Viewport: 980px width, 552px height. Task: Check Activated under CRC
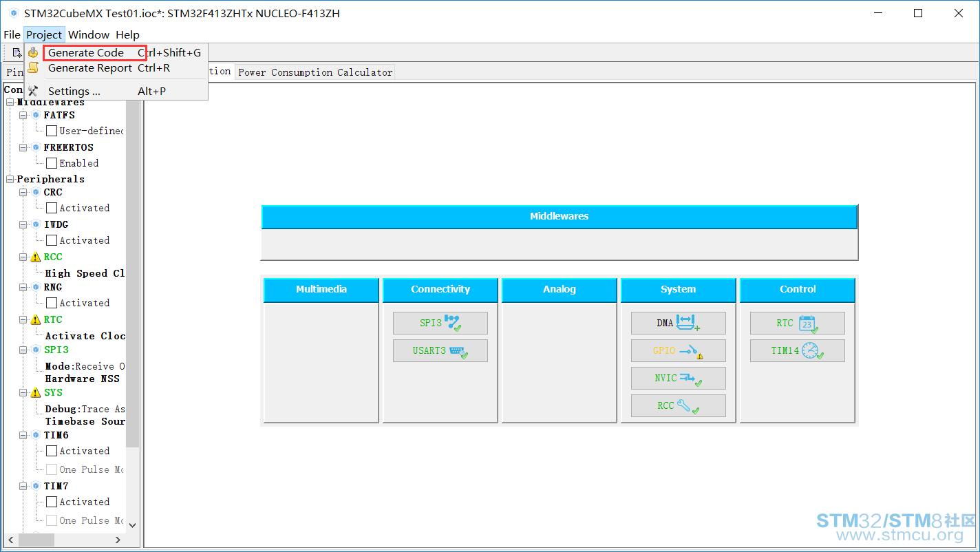tap(52, 208)
